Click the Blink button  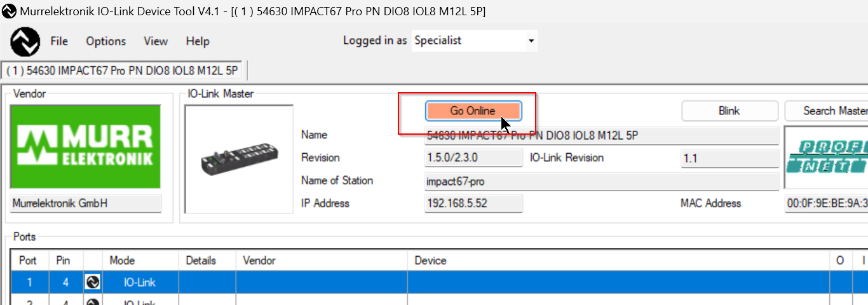(729, 111)
